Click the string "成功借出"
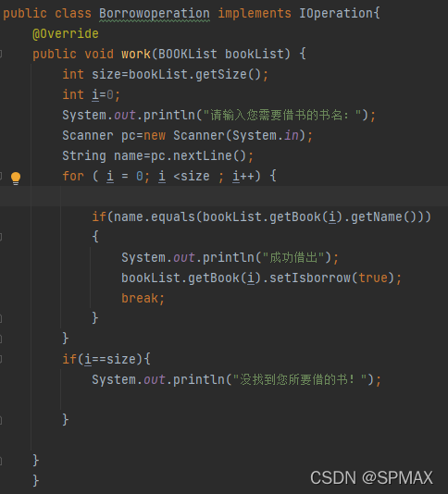Viewport: 448px width, 494px height. (x=293, y=258)
